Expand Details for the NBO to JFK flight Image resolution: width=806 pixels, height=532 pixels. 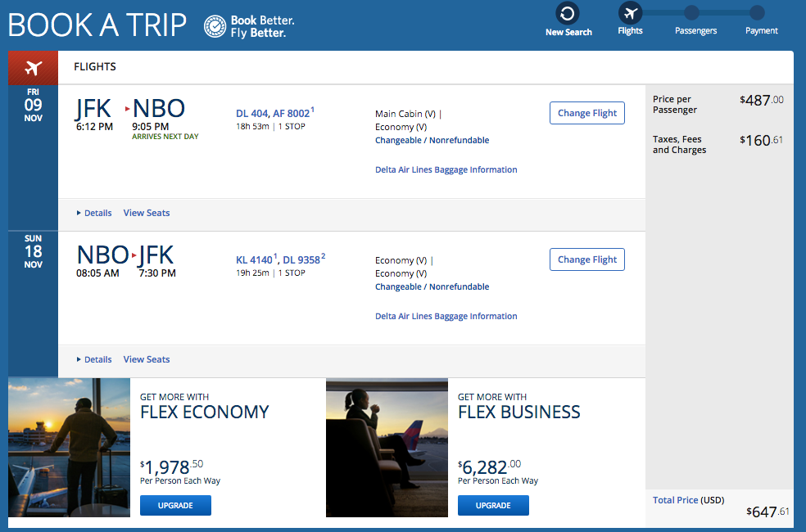[94, 359]
